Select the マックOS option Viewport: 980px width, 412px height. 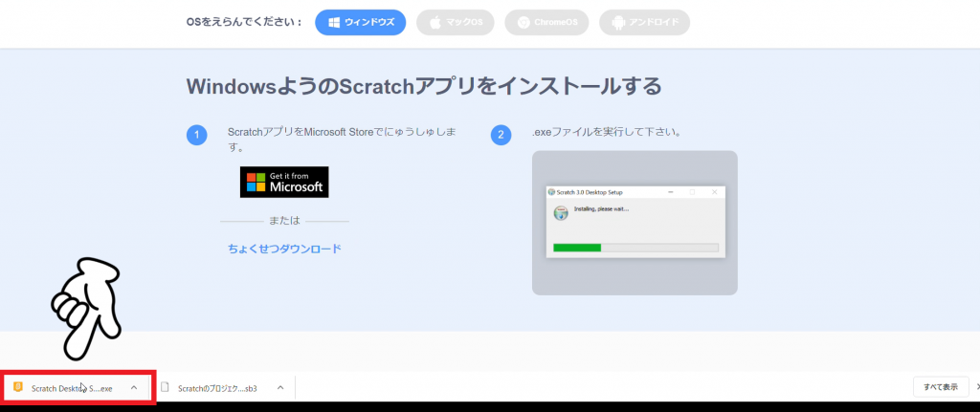(x=455, y=23)
